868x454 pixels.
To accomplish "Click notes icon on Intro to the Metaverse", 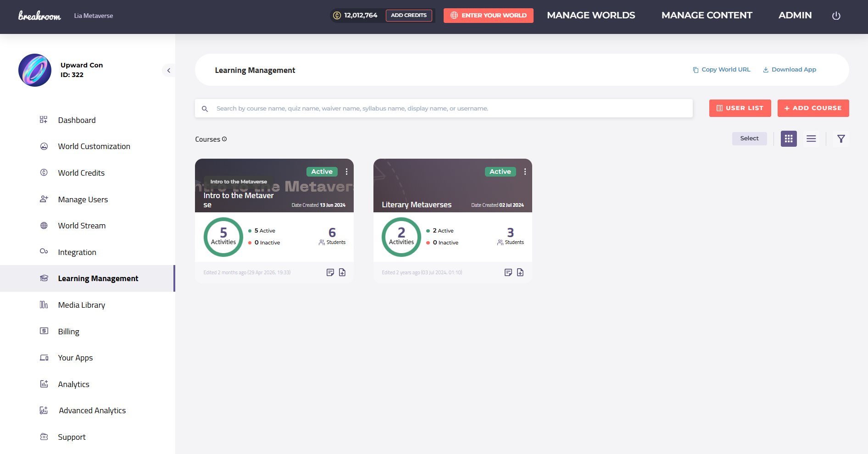I will (x=330, y=272).
